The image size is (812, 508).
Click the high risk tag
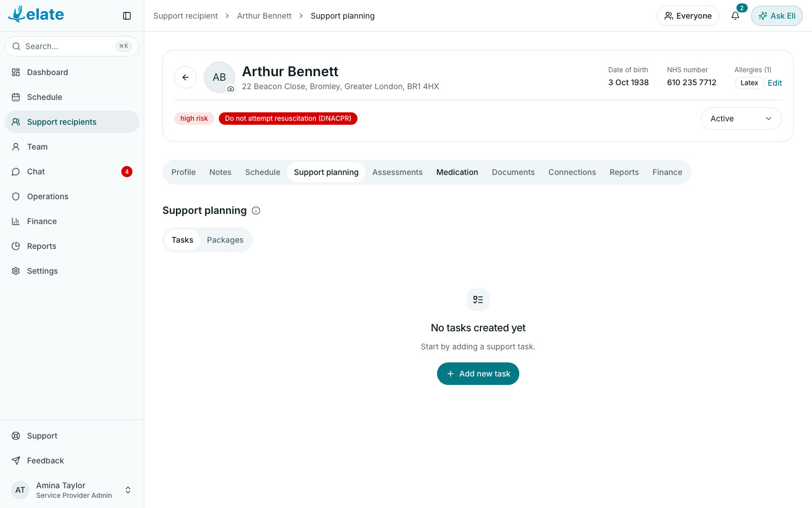click(194, 119)
